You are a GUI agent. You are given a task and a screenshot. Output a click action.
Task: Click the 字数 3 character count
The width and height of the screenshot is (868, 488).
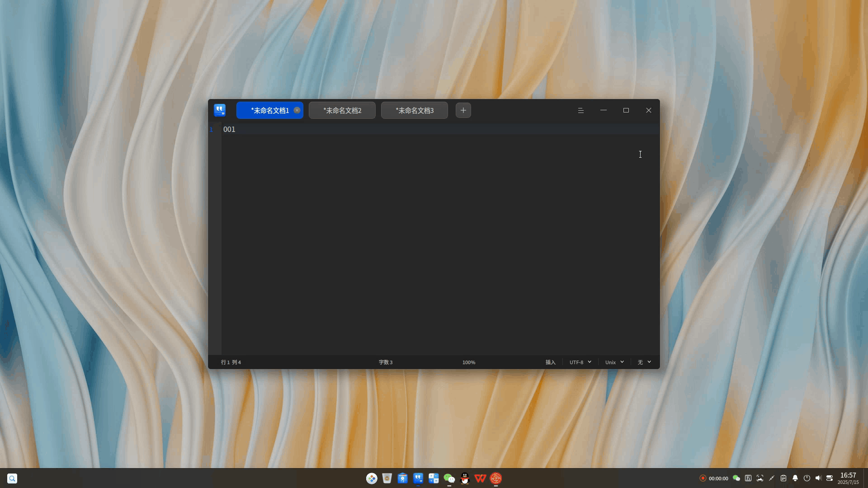pos(386,362)
